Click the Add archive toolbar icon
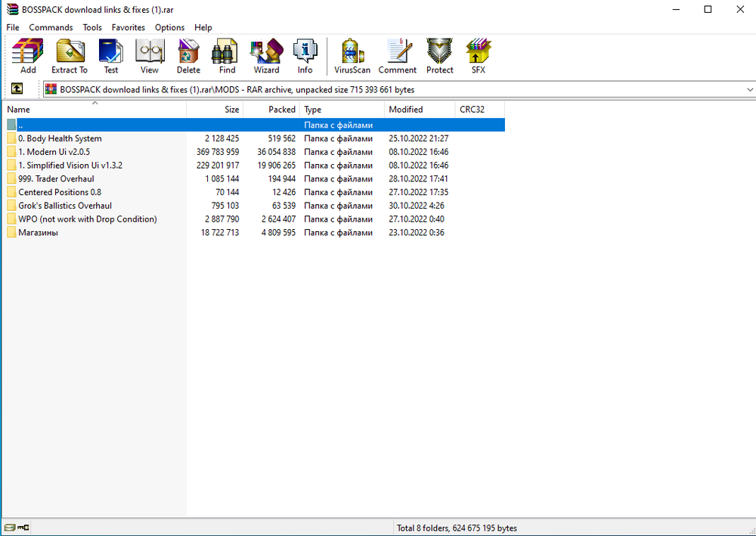Image resolution: width=756 pixels, height=536 pixels. coord(28,56)
